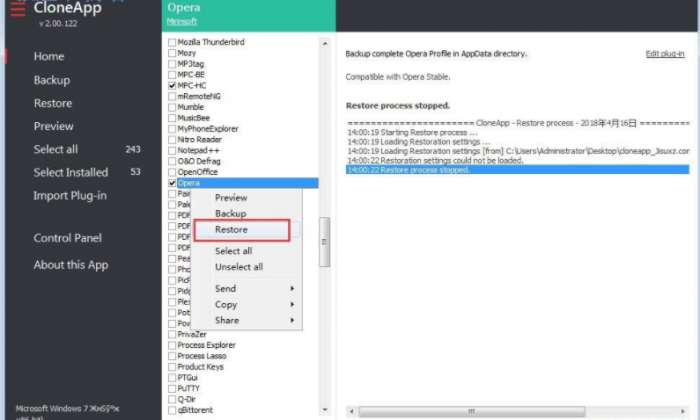The height and width of the screenshot is (420, 700).
Task: Open Backup in the sidebar
Action: 52,80
